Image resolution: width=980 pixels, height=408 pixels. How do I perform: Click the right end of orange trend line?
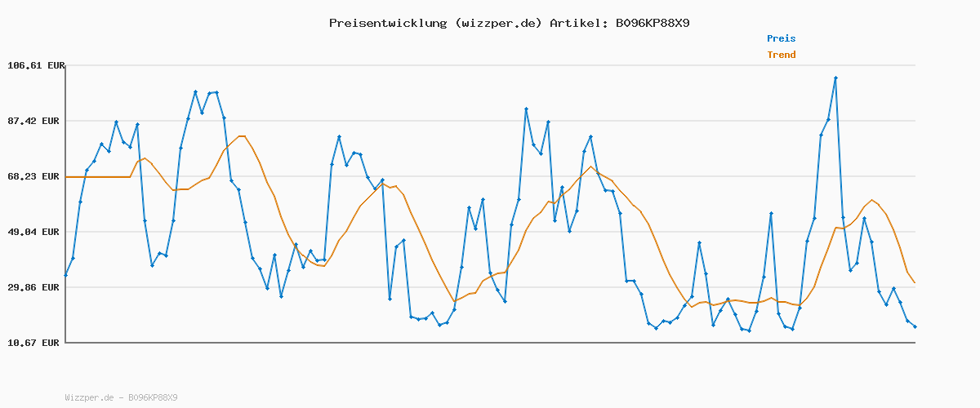click(915, 282)
